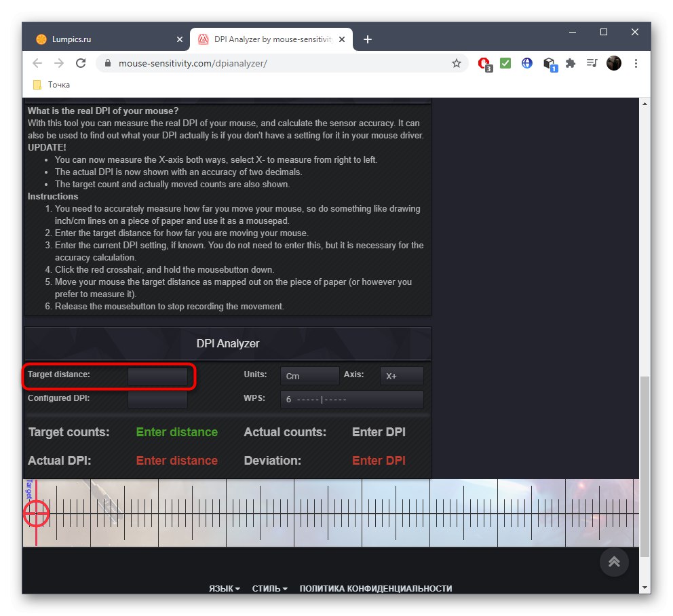Click the DPI Analyzer section heading
The image size is (673, 616).
228,343
